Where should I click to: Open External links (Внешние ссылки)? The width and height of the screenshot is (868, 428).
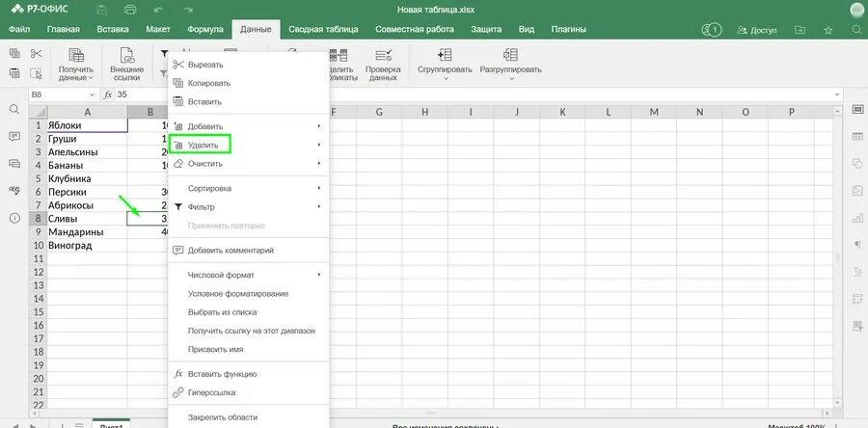[x=126, y=65]
